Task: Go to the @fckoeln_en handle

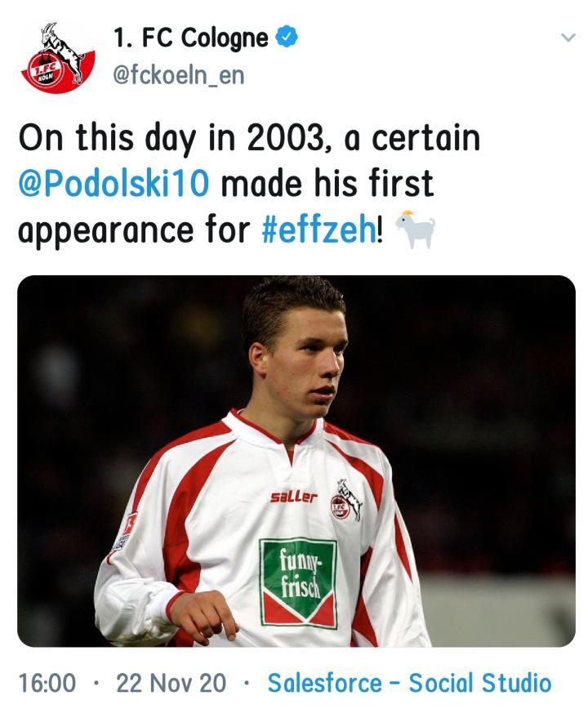Action: point(177,75)
